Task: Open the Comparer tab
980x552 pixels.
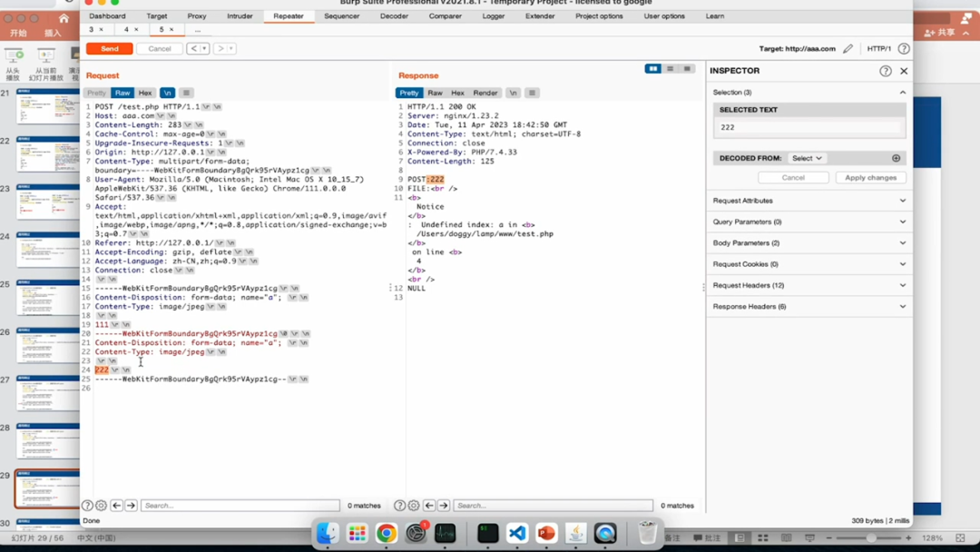Action: (445, 16)
